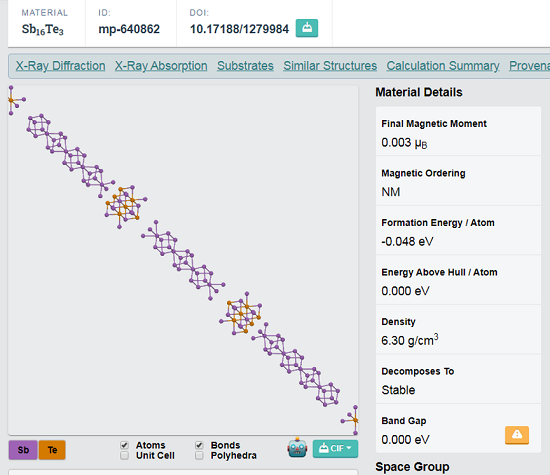
Task: Click the DOI download icon button
Action: tap(307, 28)
